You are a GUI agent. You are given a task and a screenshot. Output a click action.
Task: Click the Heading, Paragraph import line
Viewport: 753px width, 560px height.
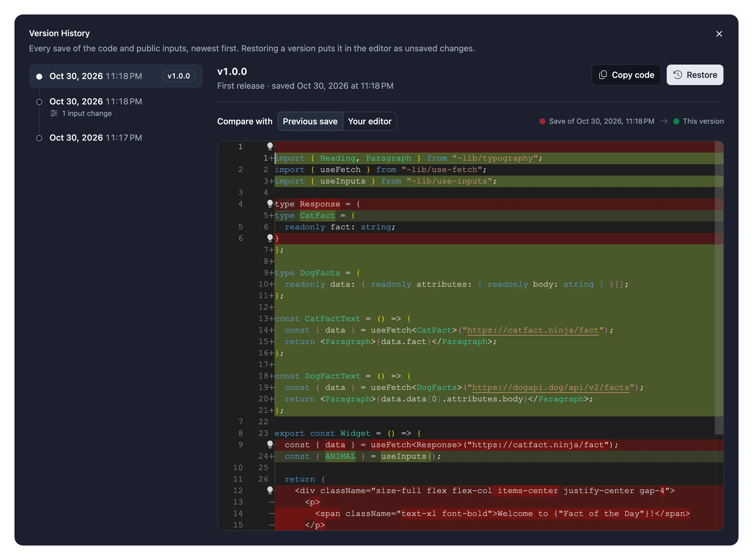coord(408,158)
